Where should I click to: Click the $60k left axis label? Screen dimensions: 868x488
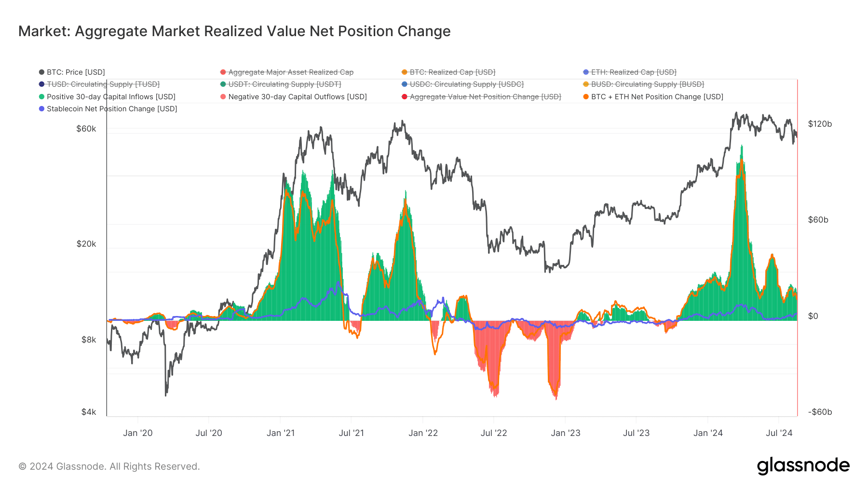pos(86,129)
